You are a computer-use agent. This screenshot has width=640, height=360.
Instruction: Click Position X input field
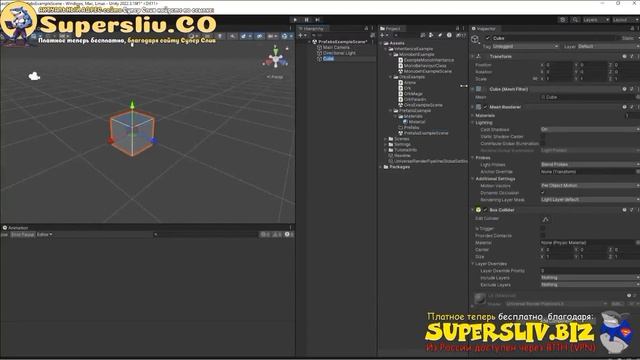pyautogui.click(x=559, y=65)
